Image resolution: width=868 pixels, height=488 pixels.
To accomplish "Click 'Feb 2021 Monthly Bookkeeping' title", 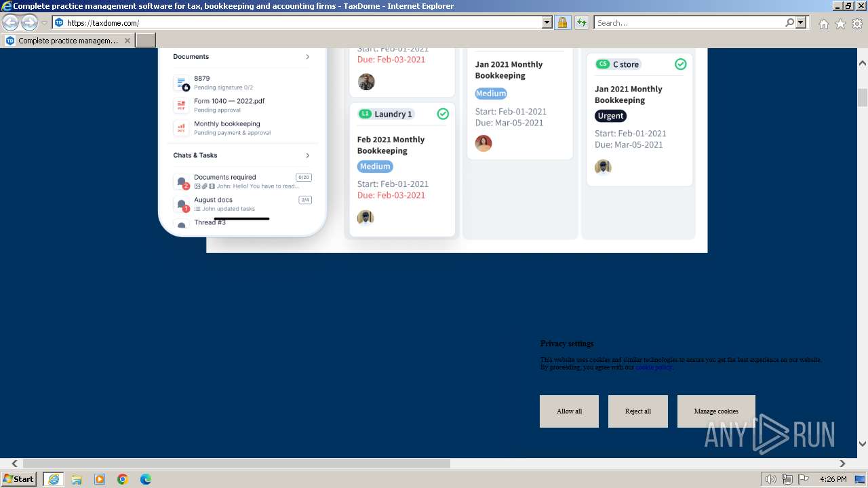I will (391, 145).
